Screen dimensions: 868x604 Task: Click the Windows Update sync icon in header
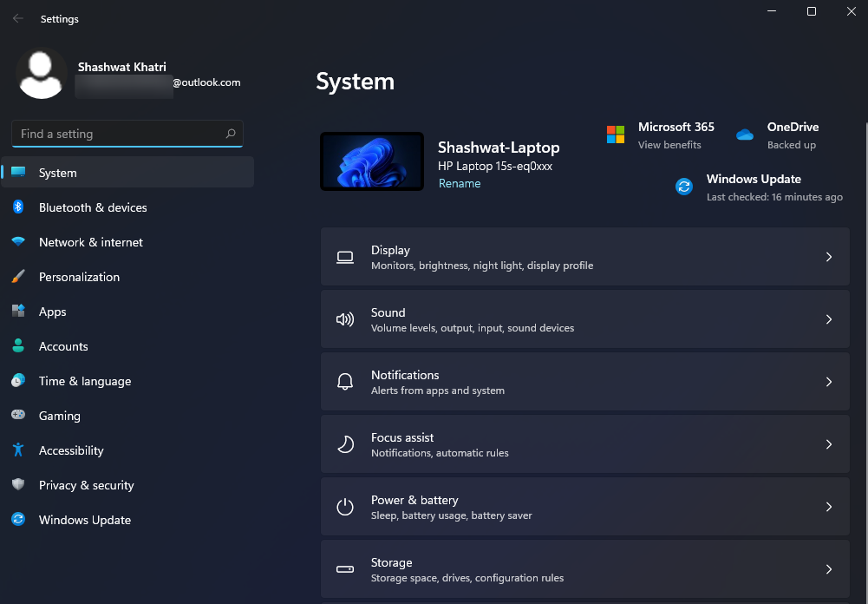tap(684, 187)
